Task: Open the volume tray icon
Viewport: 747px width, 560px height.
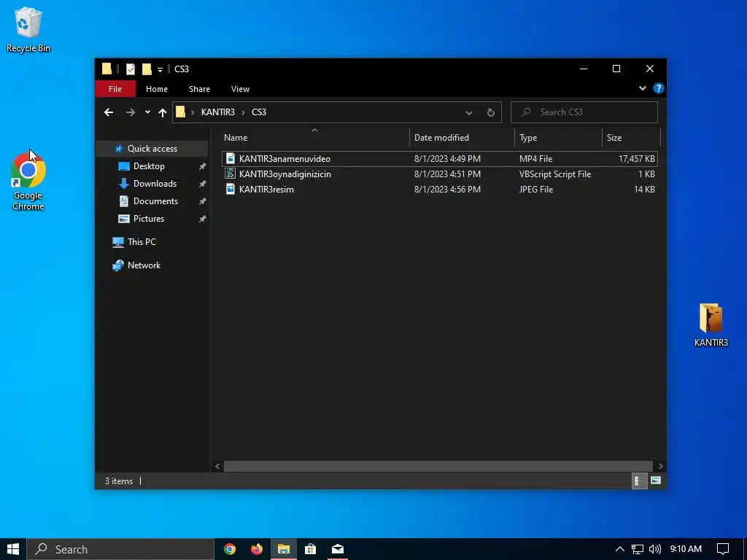Action: [x=654, y=549]
